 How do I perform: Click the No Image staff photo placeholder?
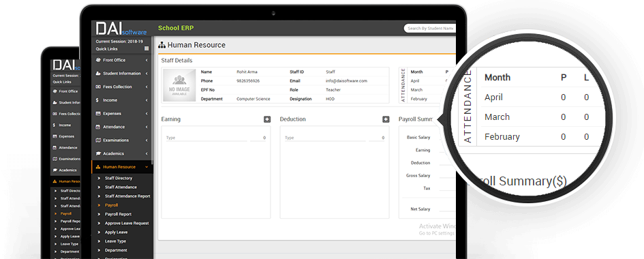pos(179,85)
